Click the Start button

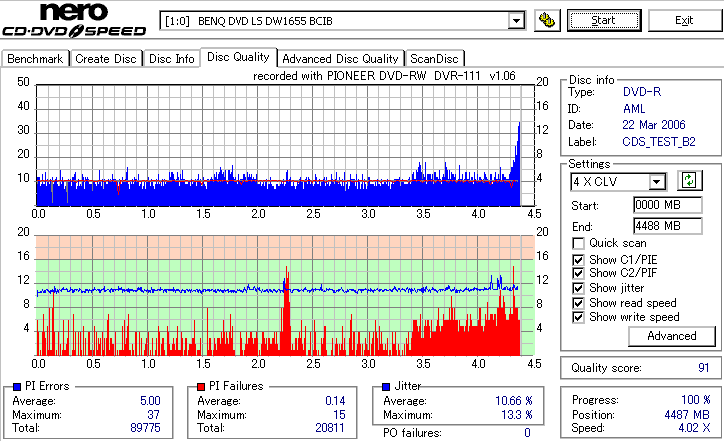point(604,21)
